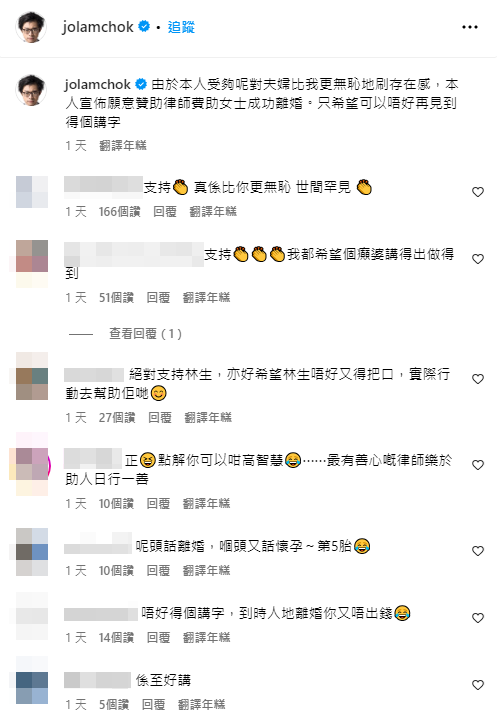497x720 pixels.
Task: Like the comment with 166個讚
Action: point(478,192)
